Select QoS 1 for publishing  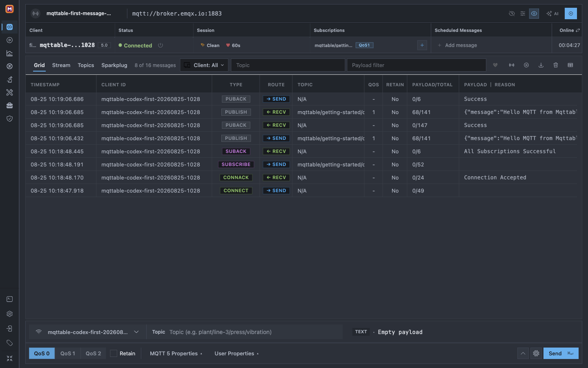(68, 353)
